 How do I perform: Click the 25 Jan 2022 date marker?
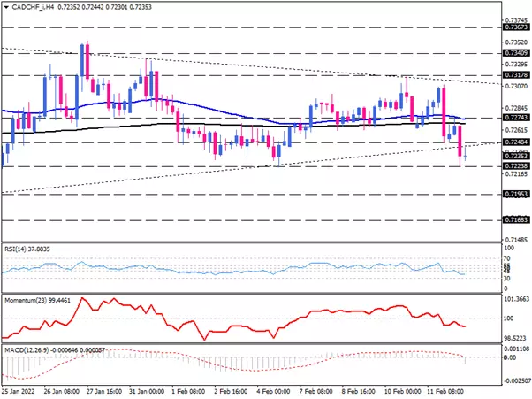19,387
